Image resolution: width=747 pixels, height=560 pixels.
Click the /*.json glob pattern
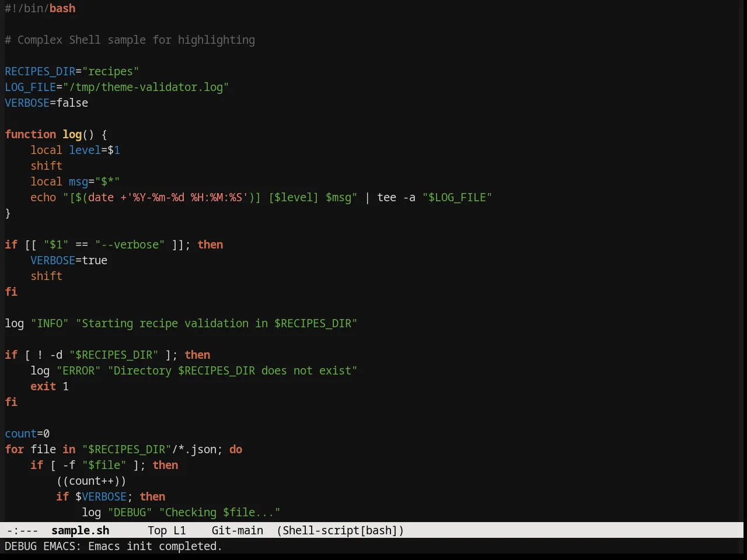pos(194,449)
